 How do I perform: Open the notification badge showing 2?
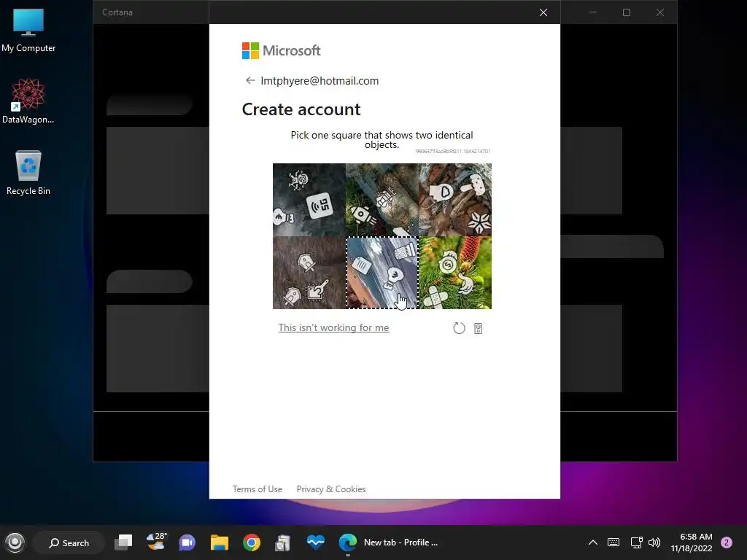point(726,542)
